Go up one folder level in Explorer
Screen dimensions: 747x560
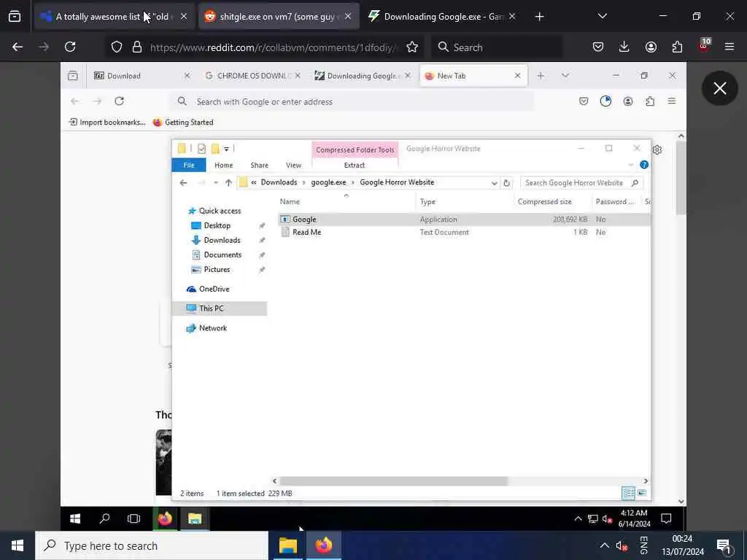(228, 183)
